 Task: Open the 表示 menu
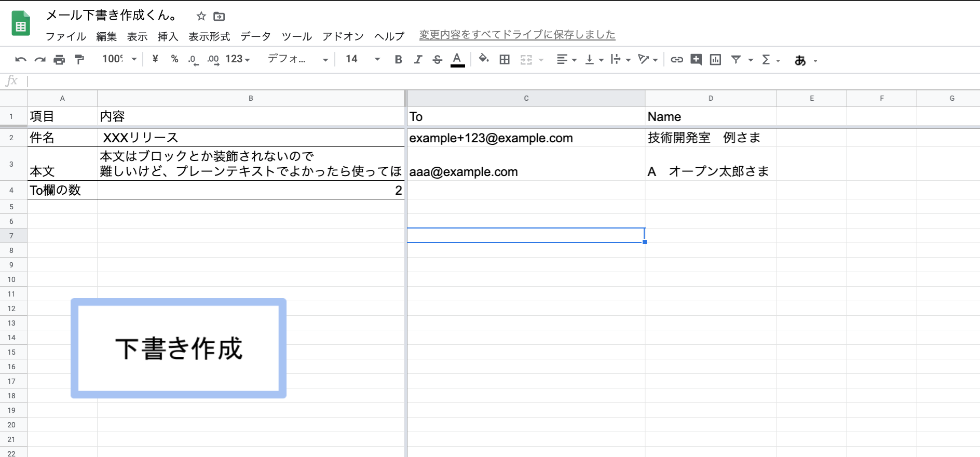138,36
